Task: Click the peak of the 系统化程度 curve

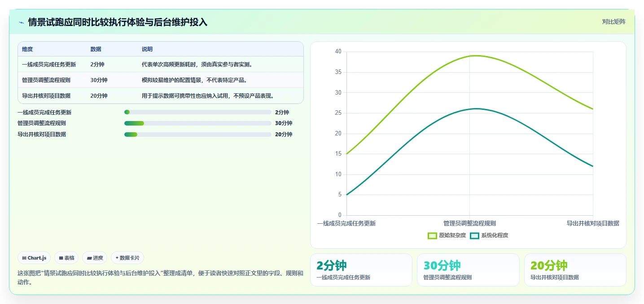Action: [x=476, y=109]
